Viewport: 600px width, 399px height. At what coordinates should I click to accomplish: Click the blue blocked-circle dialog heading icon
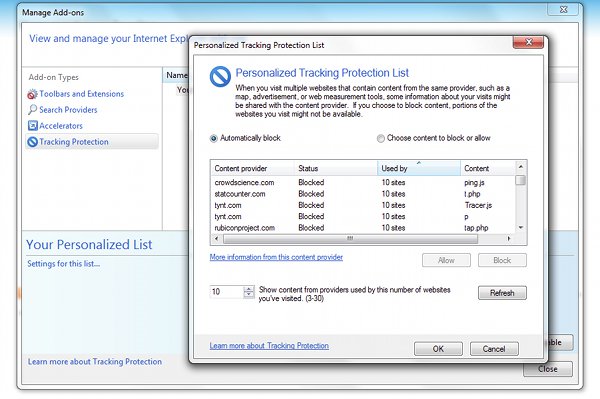point(220,76)
